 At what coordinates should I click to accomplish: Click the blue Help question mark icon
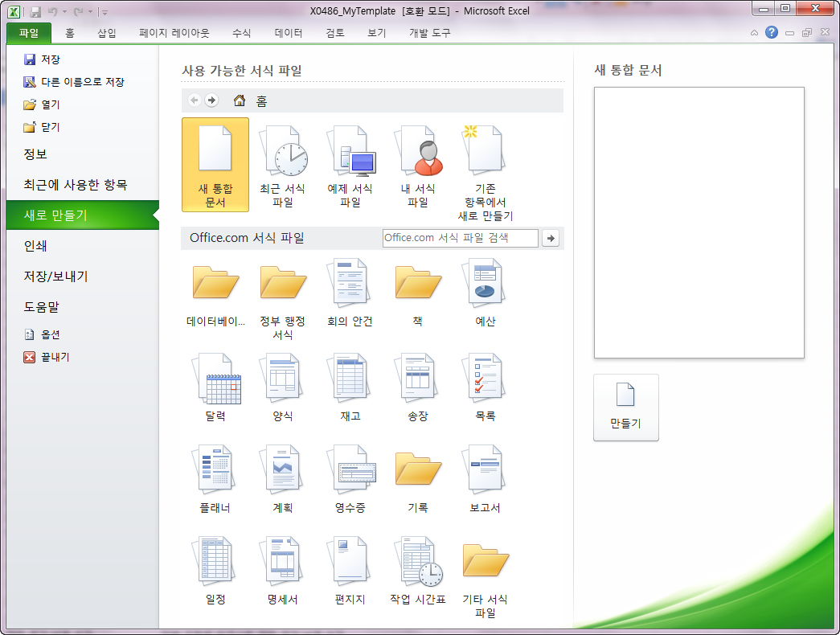[x=772, y=33]
